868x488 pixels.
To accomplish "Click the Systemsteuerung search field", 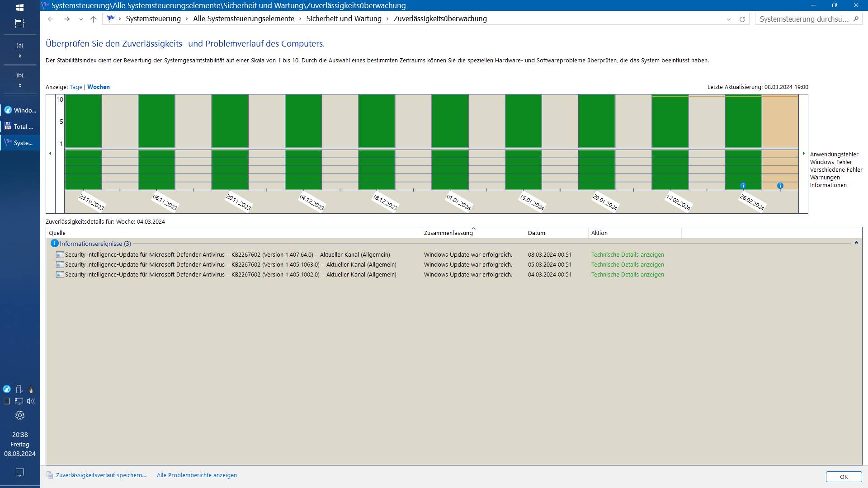I will pyautogui.click(x=803, y=19).
